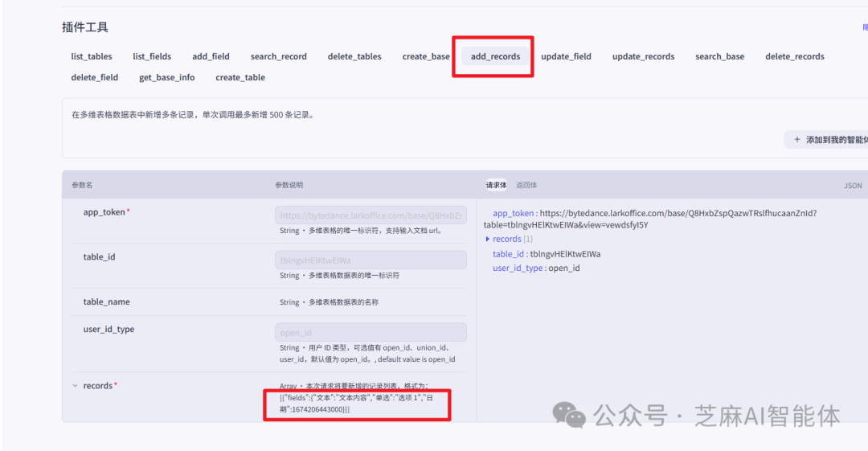Viewport: 868px width, 451px height.
Task: Focus the table_id input field
Action: [371, 260]
